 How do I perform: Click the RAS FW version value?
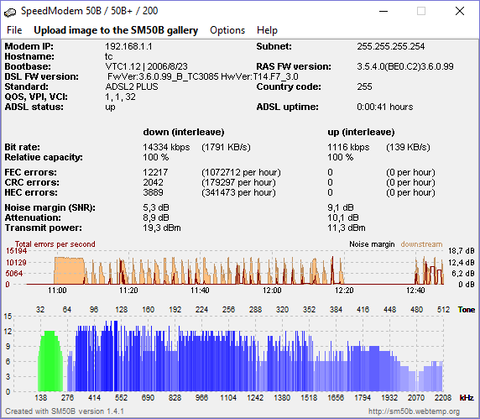(405, 67)
